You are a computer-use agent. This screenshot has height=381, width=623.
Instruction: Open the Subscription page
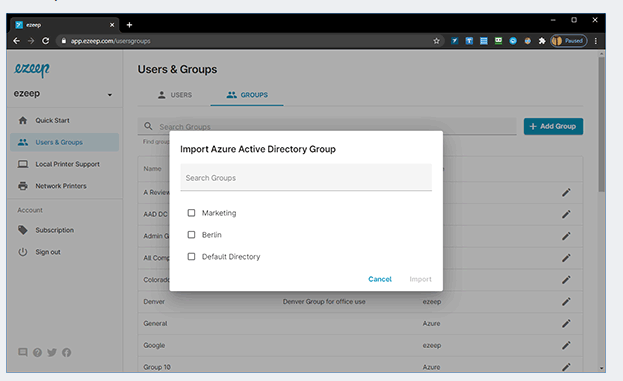(x=54, y=230)
